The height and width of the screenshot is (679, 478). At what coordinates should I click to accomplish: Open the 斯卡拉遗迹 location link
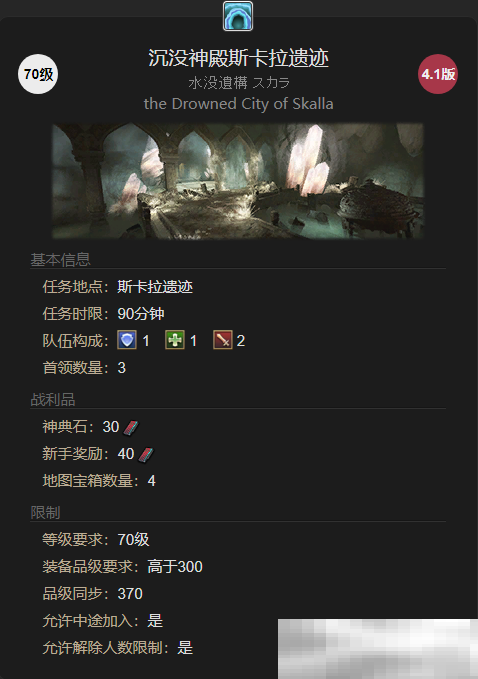click(155, 287)
